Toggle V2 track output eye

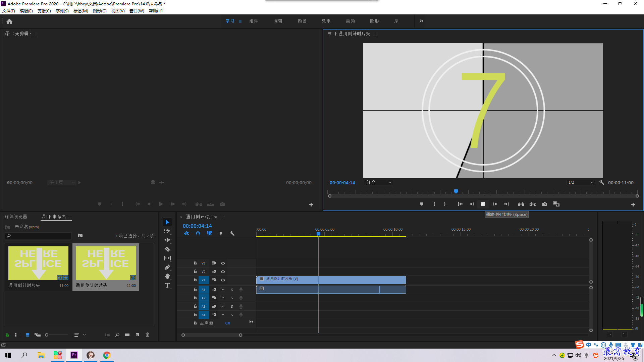coord(223,271)
